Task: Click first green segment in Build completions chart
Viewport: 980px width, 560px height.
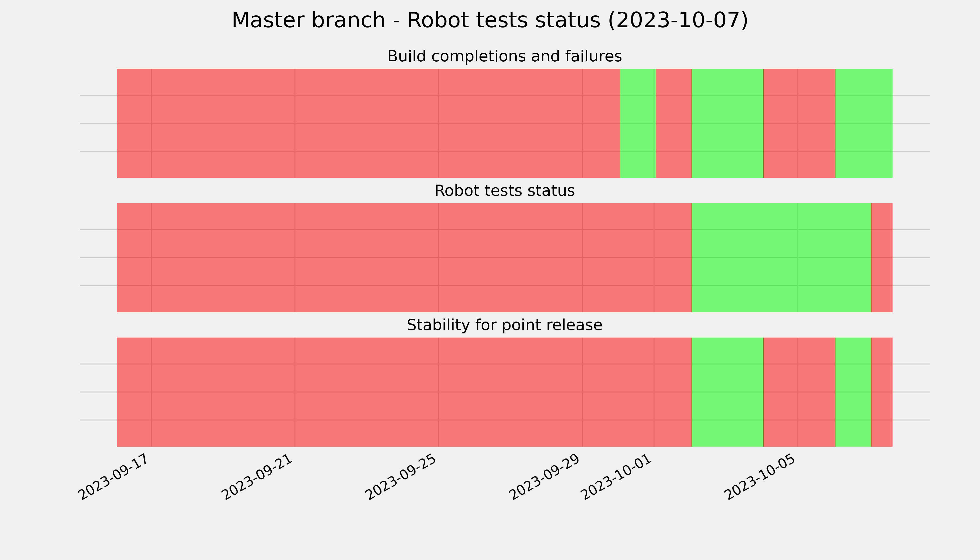Action: click(x=638, y=123)
